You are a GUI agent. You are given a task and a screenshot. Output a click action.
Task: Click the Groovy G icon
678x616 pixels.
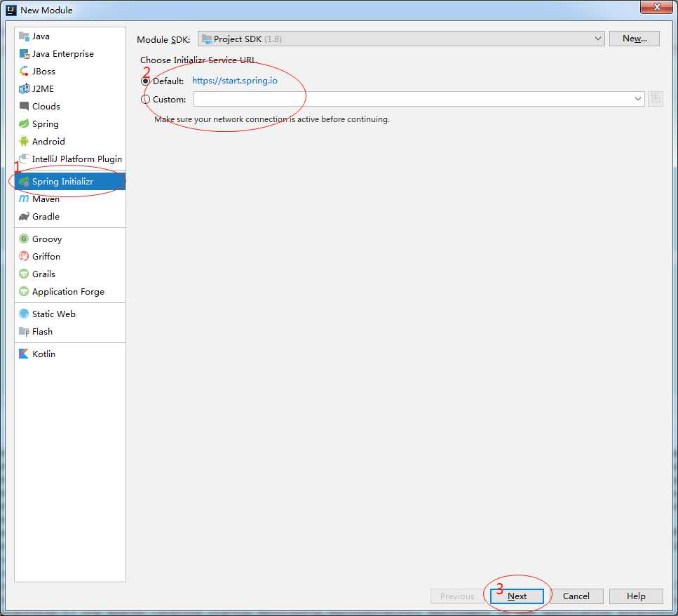pyautogui.click(x=24, y=239)
